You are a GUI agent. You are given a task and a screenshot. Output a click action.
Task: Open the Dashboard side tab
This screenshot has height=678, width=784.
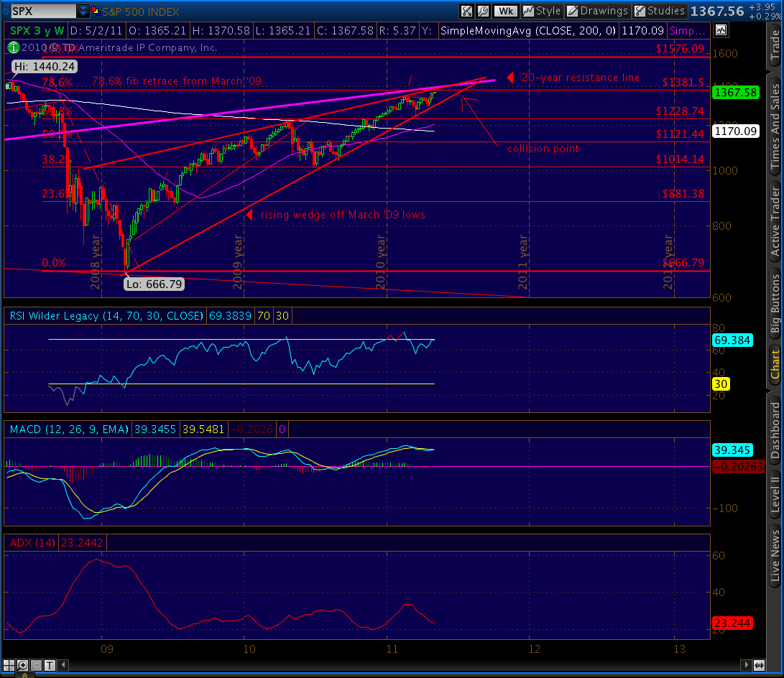[775, 431]
